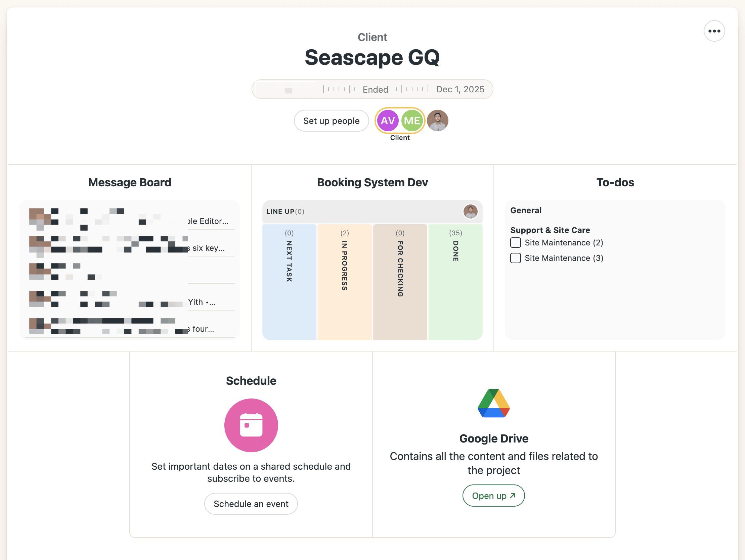The height and width of the screenshot is (560, 745).
Task: Click the Google Drive logo icon
Action: pyautogui.click(x=493, y=403)
